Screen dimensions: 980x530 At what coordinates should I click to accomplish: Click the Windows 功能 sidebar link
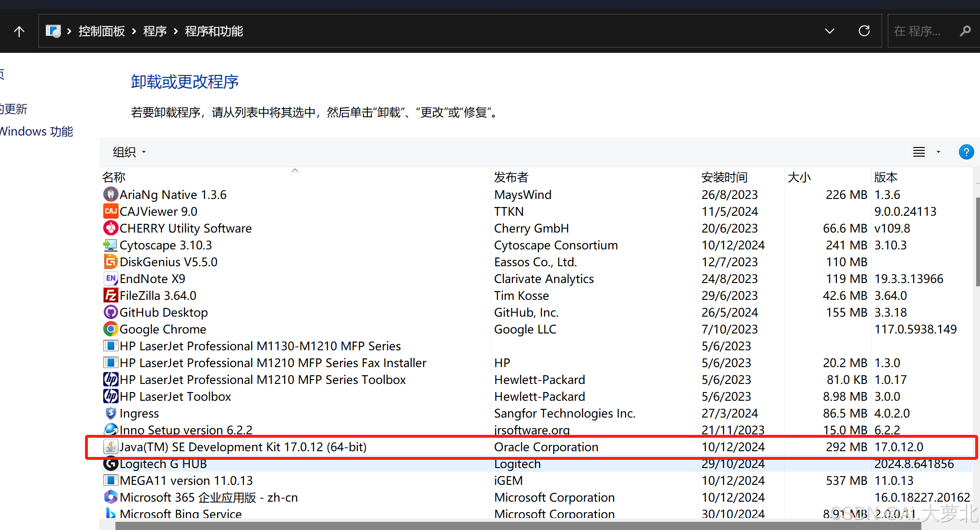[x=36, y=132]
